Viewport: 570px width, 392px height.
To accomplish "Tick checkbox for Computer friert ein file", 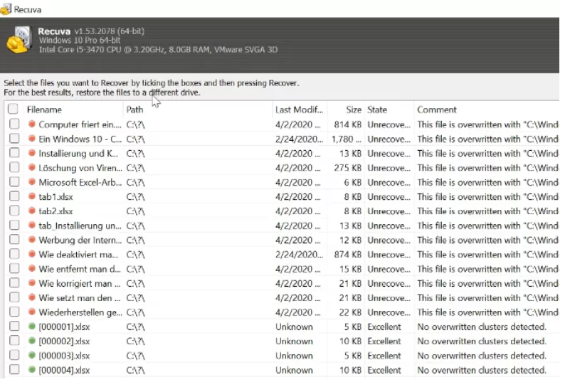I will coord(14,124).
